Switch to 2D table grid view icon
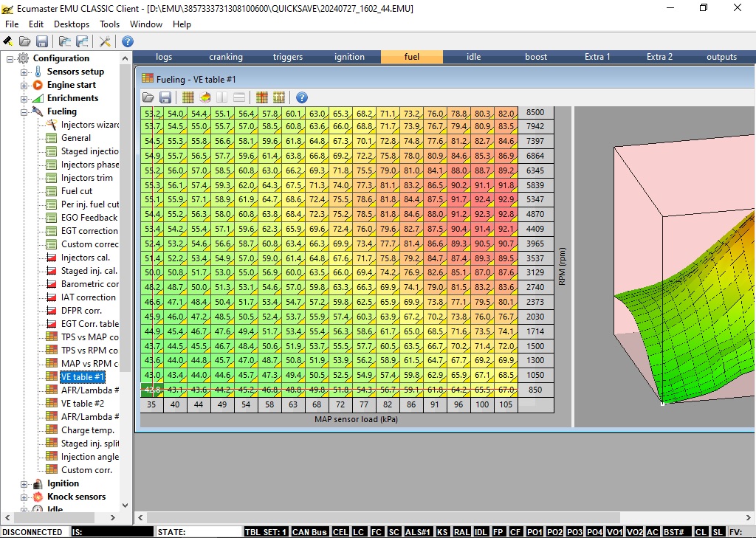Viewport: 756px width, 538px height. click(x=188, y=97)
